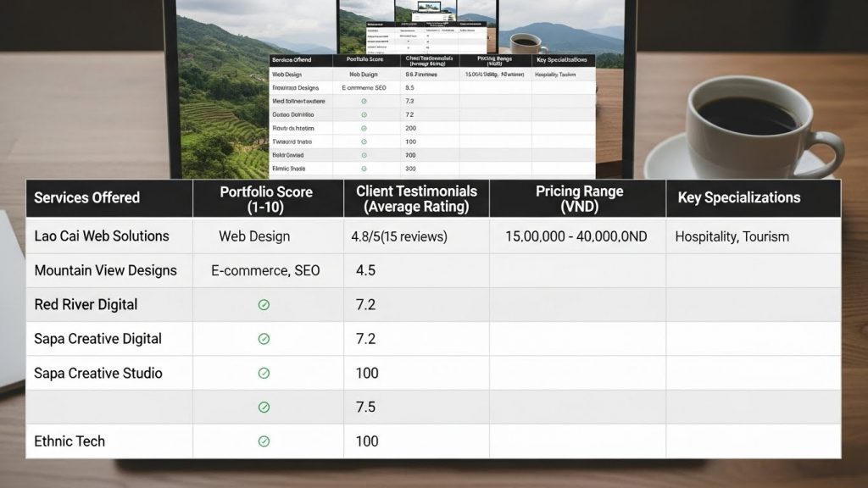The image size is (868, 488).
Task: Click the 7.2 value in Red River Digital row
Action: tap(365, 305)
